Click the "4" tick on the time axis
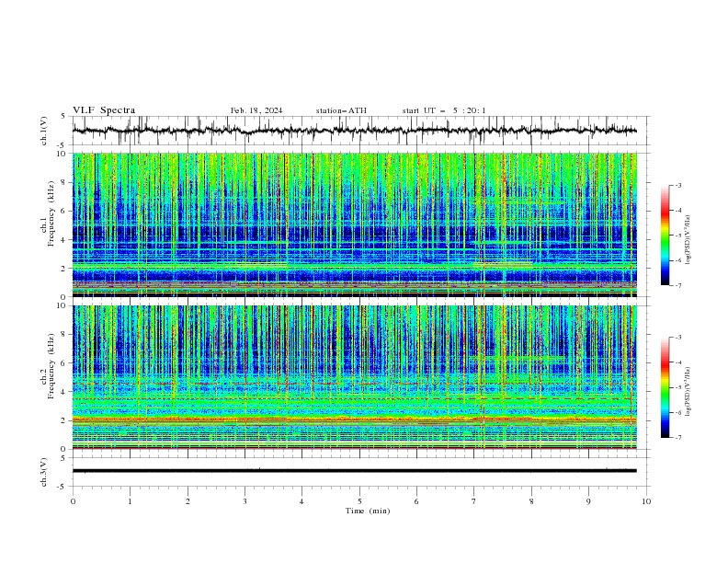This screenshot has width=728, height=563. pos(301,501)
